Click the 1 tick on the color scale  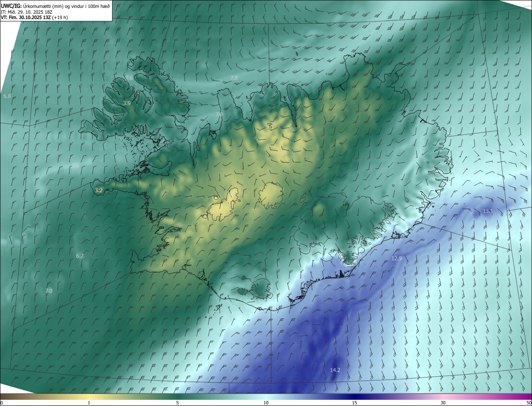coord(89,403)
